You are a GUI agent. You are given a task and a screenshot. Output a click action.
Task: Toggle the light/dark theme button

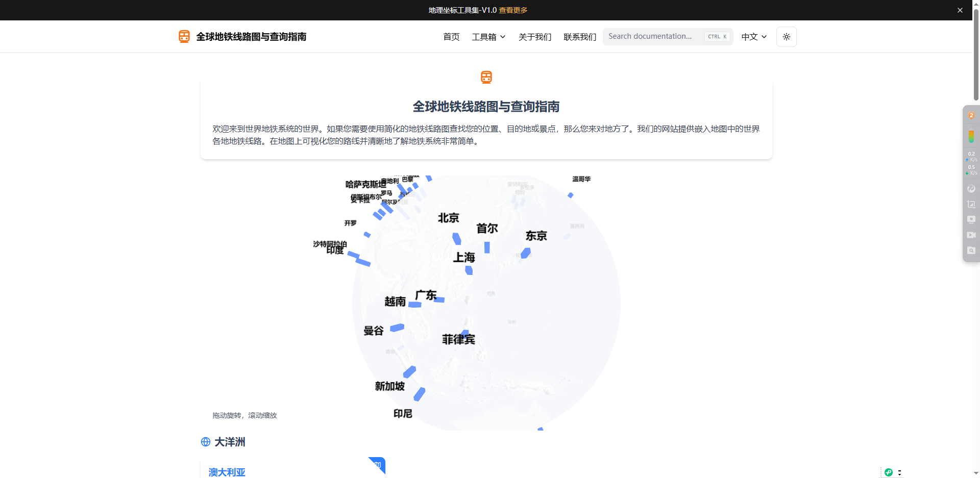(786, 37)
